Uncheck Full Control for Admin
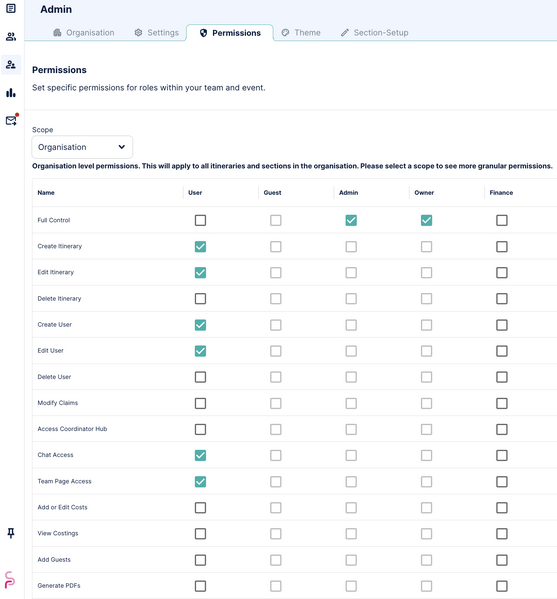The width and height of the screenshot is (557, 599). [351, 220]
